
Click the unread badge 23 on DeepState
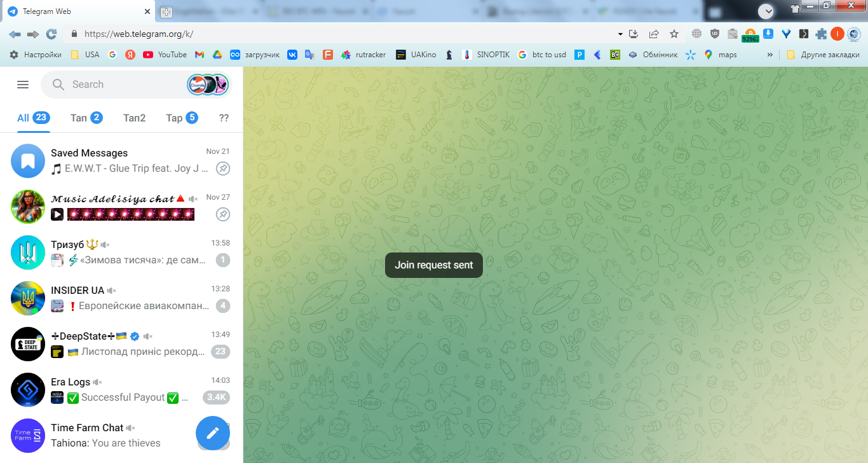click(x=220, y=352)
